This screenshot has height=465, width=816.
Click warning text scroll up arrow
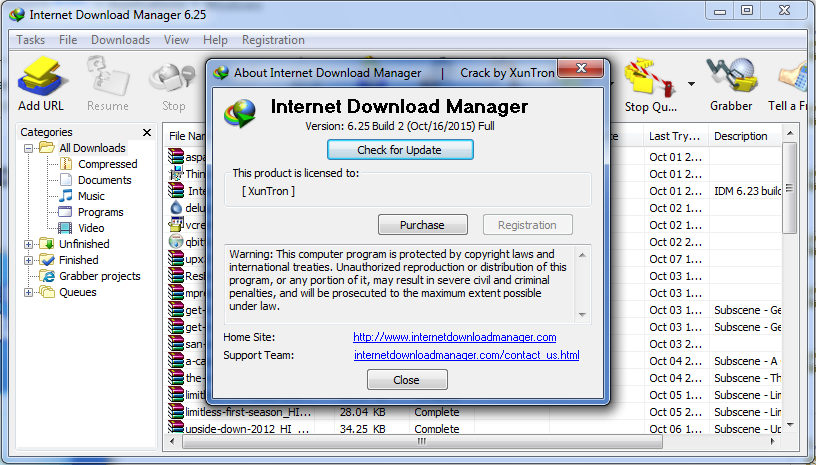click(582, 255)
